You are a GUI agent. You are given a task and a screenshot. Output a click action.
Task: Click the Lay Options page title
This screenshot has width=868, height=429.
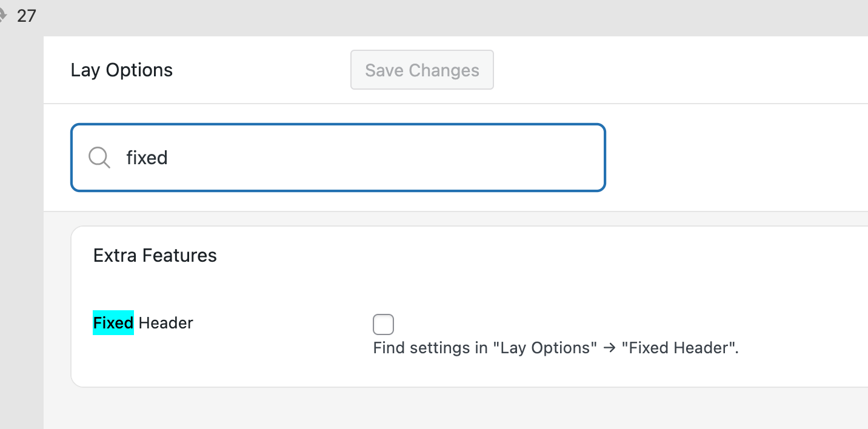pyautogui.click(x=121, y=70)
